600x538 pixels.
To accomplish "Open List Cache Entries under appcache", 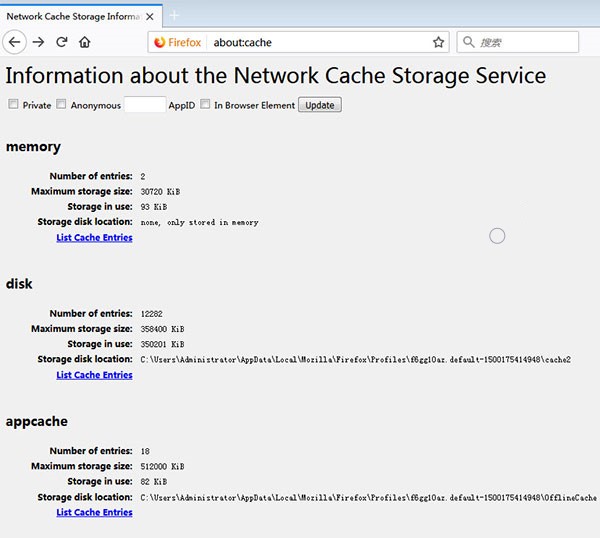I will tap(94, 512).
